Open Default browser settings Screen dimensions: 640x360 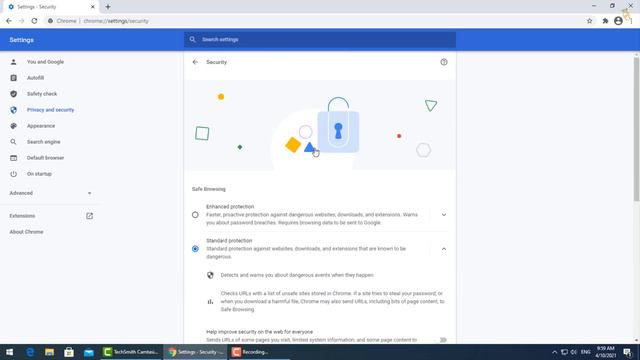[45, 158]
